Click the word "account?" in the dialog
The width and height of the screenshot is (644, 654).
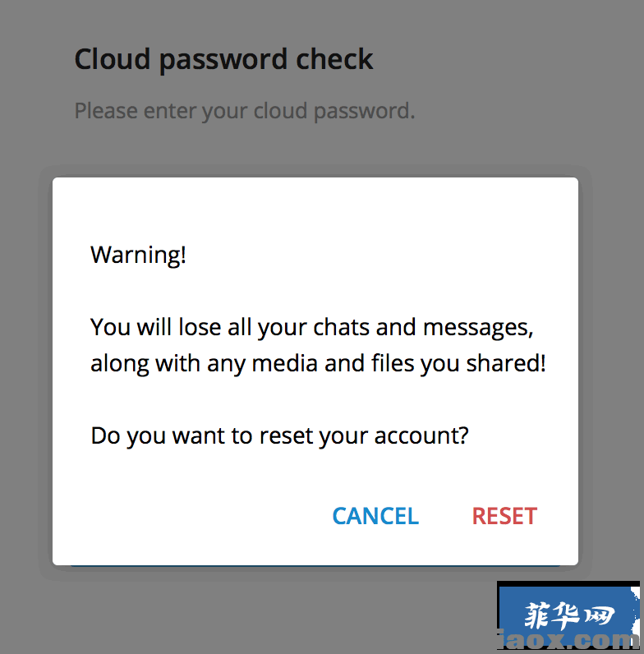click(421, 435)
